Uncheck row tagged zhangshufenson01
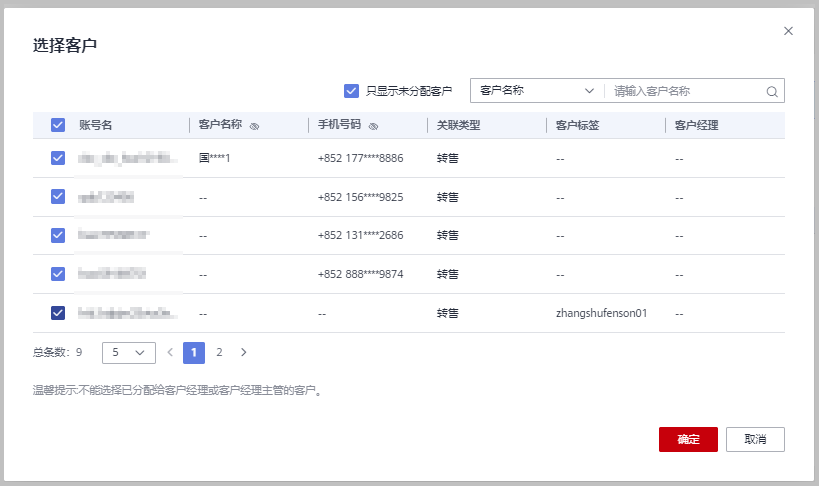This screenshot has width=819, height=486. [58, 313]
